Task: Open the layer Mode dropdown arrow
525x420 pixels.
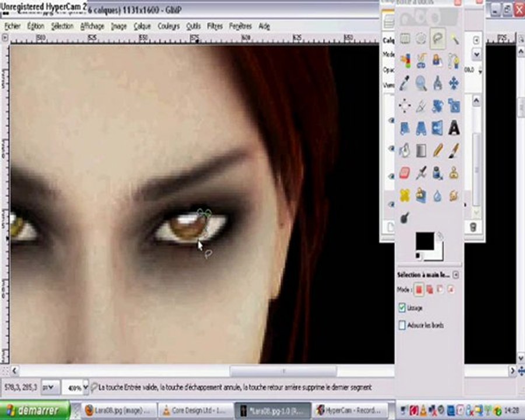Action: (477, 54)
